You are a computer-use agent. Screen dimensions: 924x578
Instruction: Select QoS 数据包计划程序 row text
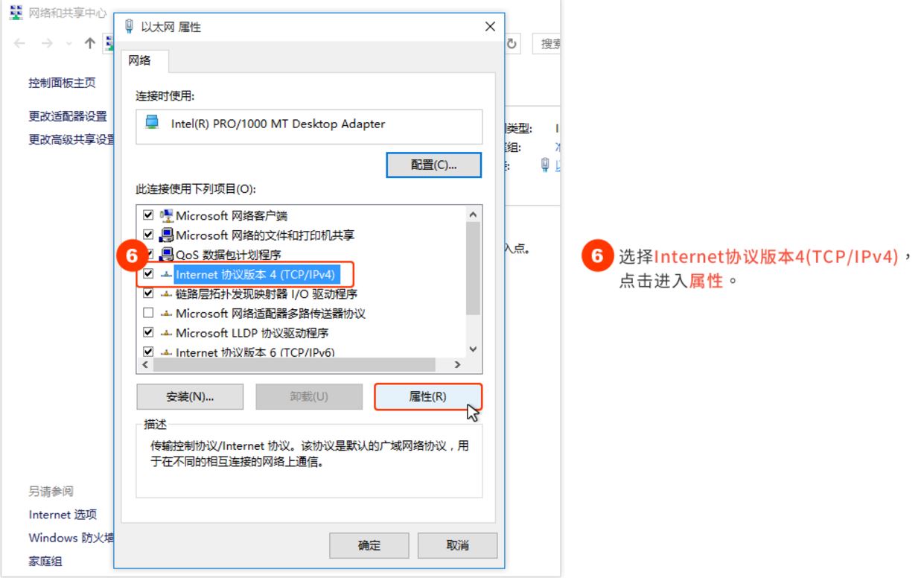(228, 255)
